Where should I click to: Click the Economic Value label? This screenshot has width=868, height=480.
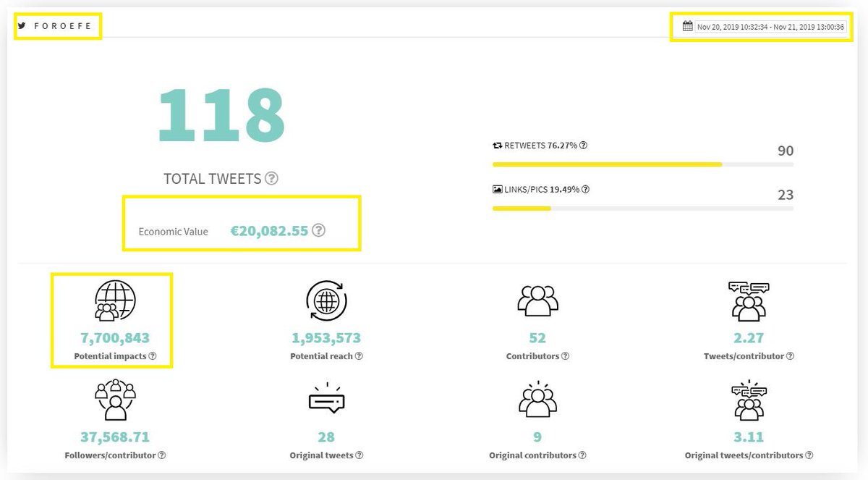pos(174,232)
